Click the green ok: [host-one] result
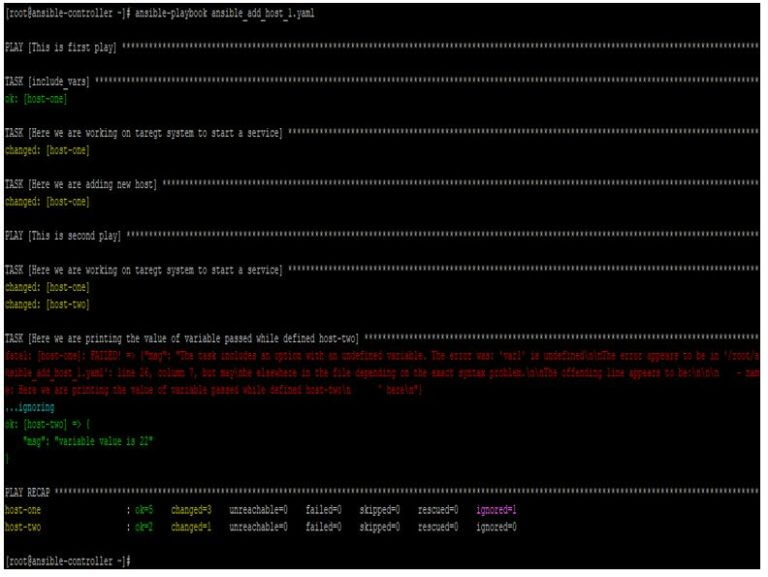Viewport: 768px width, 577px height. 36,99
